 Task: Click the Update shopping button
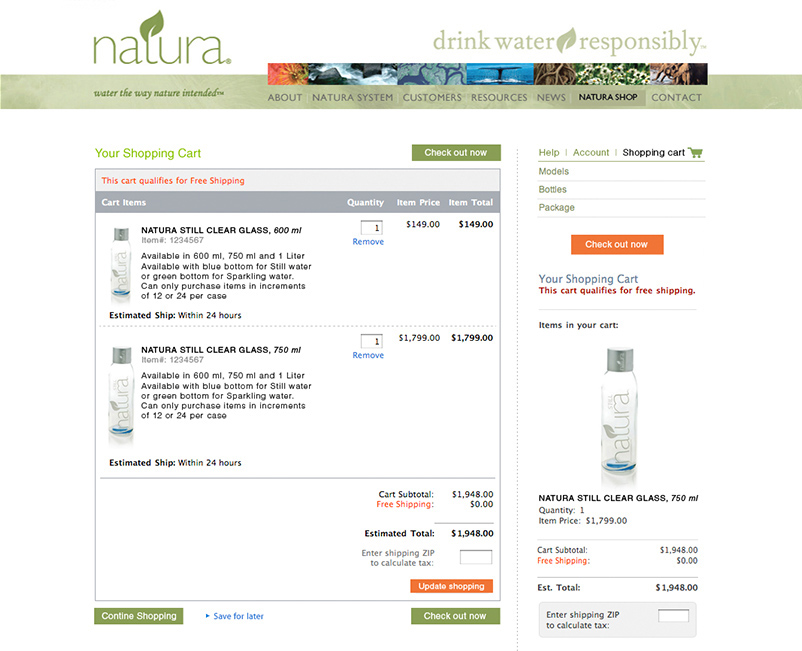tap(451, 586)
